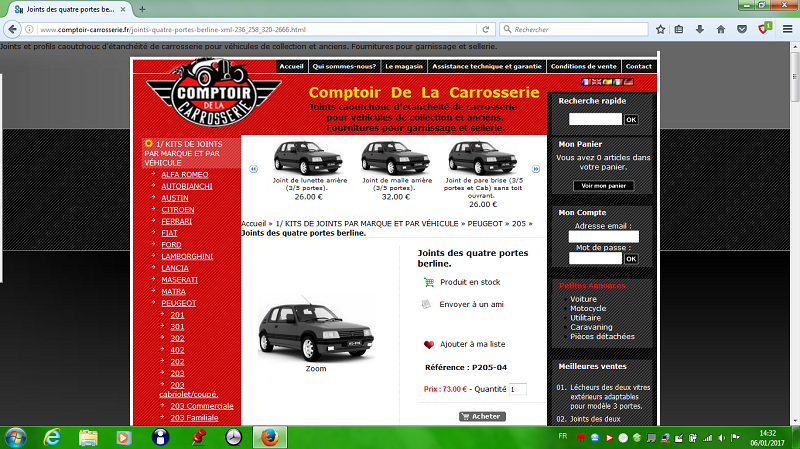Click in the browser address bar
The image size is (800, 449).
255,30
